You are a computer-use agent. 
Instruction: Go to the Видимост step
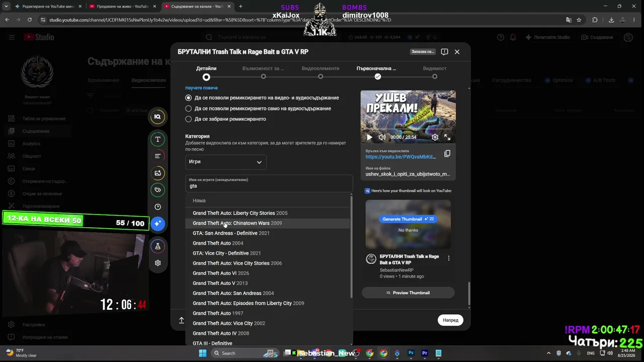click(x=435, y=72)
